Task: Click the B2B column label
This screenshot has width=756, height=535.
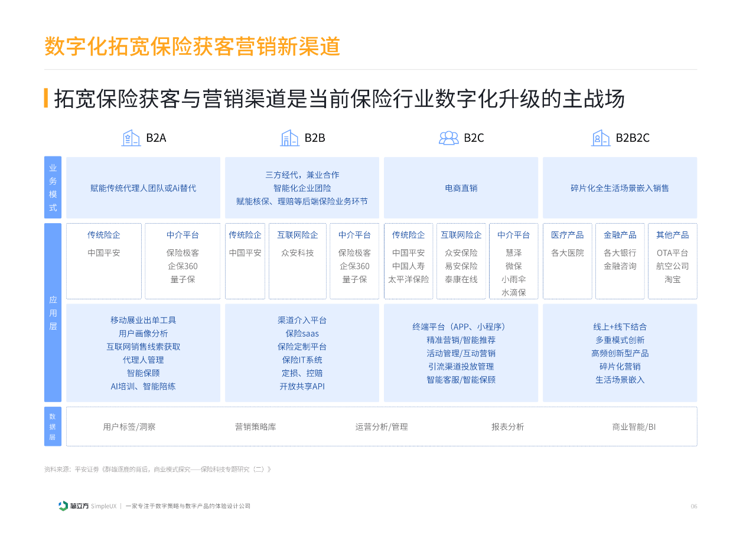Action: pos(315,138)
